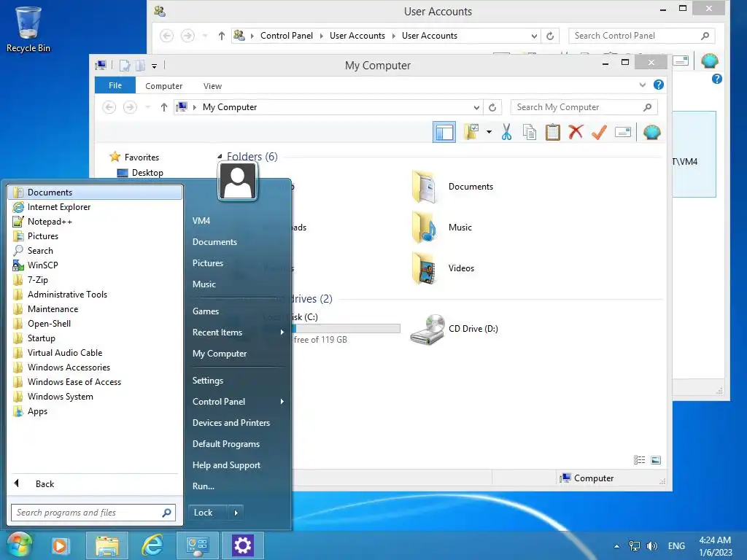The height and width of the screenshot is (560, 747).
Task: Expand the ribbon chevron in My Computer
Action: 642,85
